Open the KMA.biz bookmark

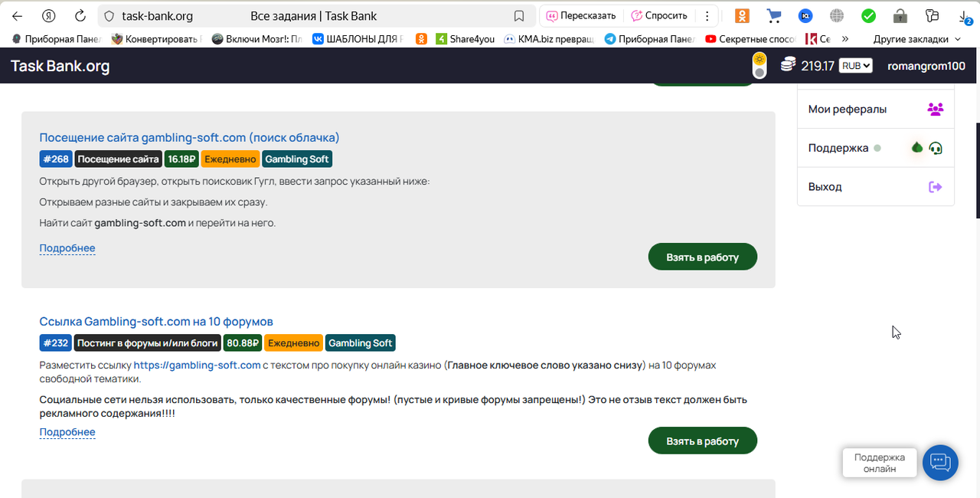[x=550, y=39]
